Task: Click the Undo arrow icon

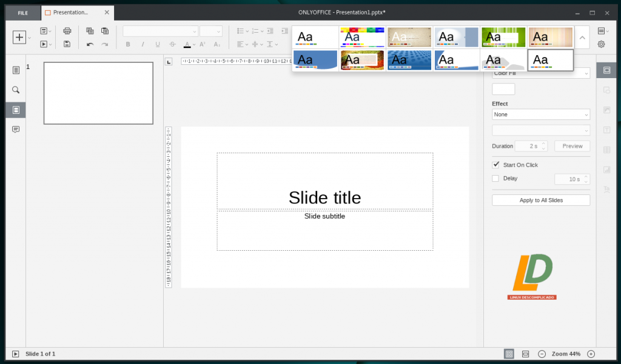Action: point(90,44)
